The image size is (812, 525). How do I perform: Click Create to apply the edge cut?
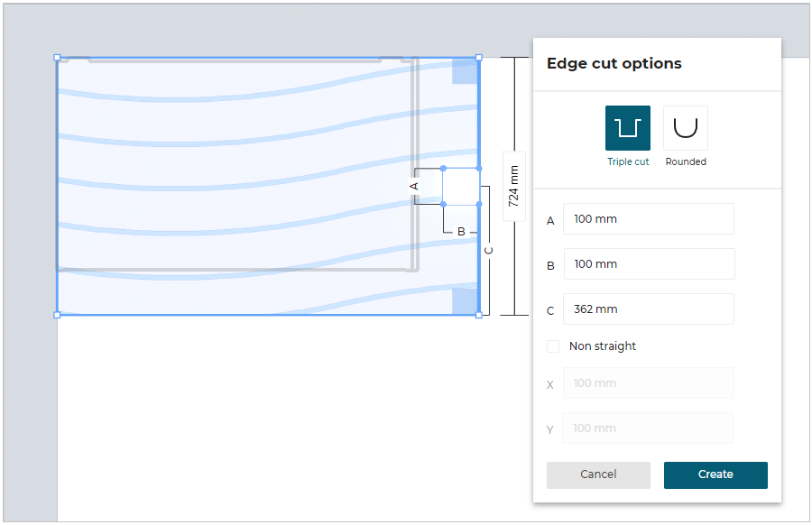[715, 474]
